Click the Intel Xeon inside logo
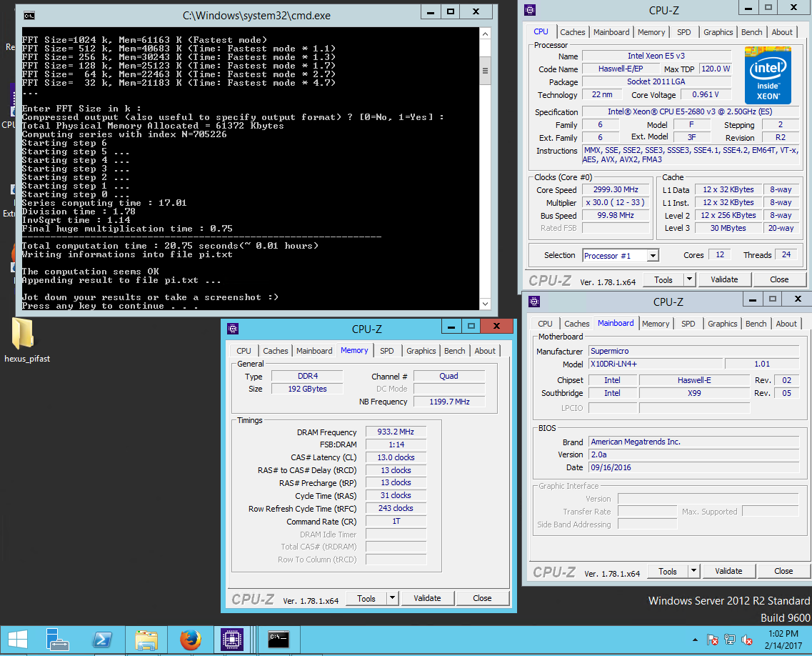812x656 pixels. (x=768, y=76)
